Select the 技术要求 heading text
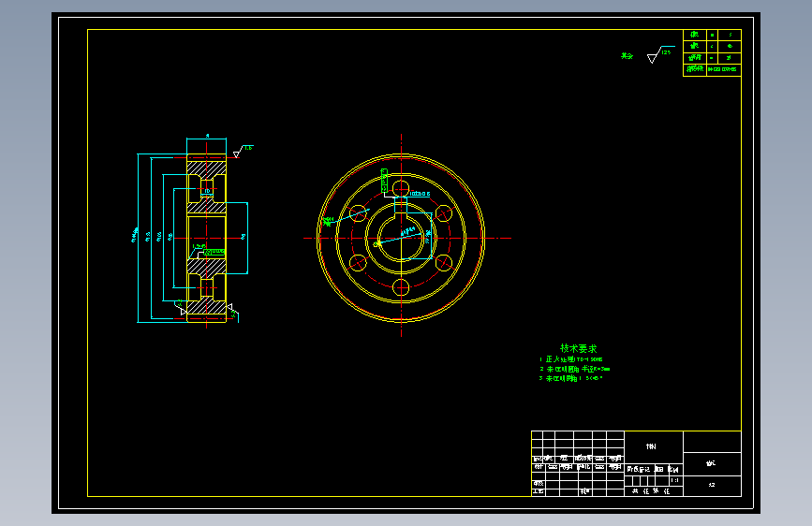Viewport: 812px width, 526px height. (x=578, y=348)
